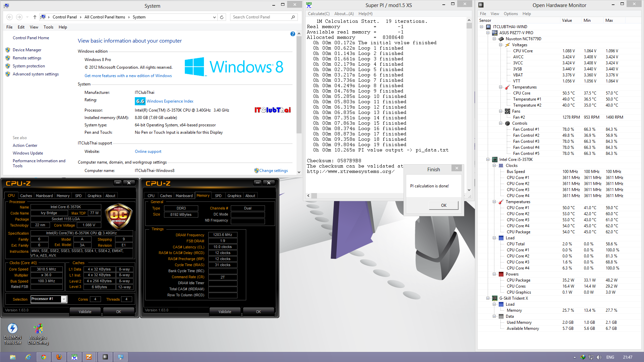644x362 pixels.
Task: Click Device Manager link
Action: point(27,50)
